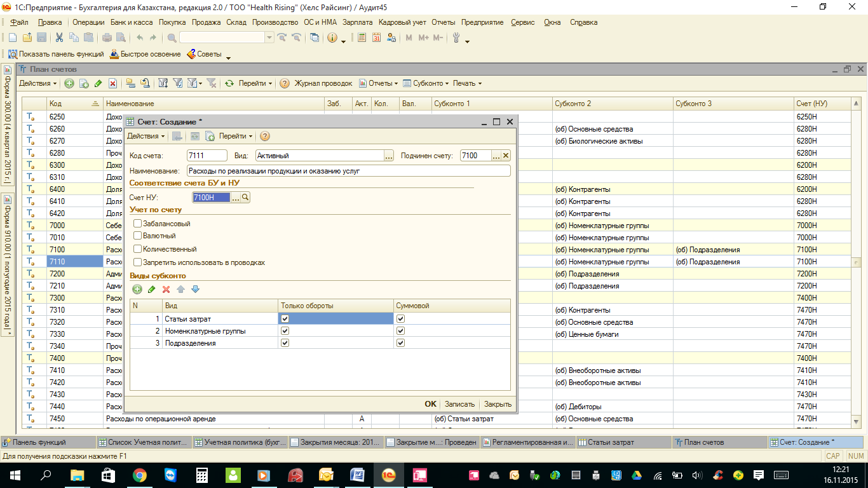Click the green pencil in Виды субконто section
The width and height of the screenshot is (868, 488).
151,289
